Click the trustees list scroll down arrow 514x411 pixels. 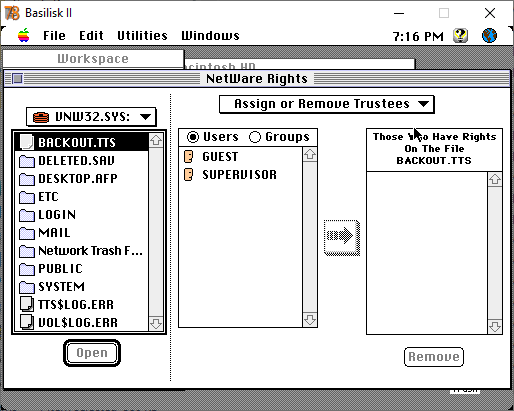point(495,327)
